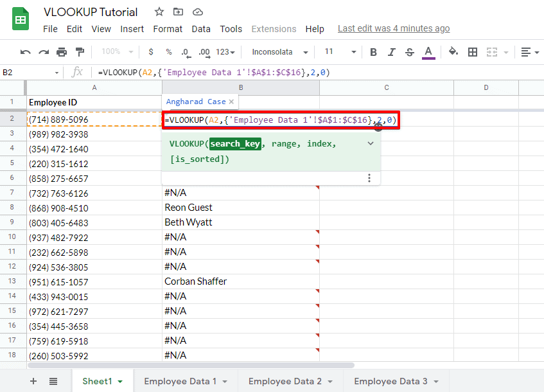This screenshot has width=544, height=392.
Task: Click the Last edit was 4 minutes ago link
Action: click(394, 29)
